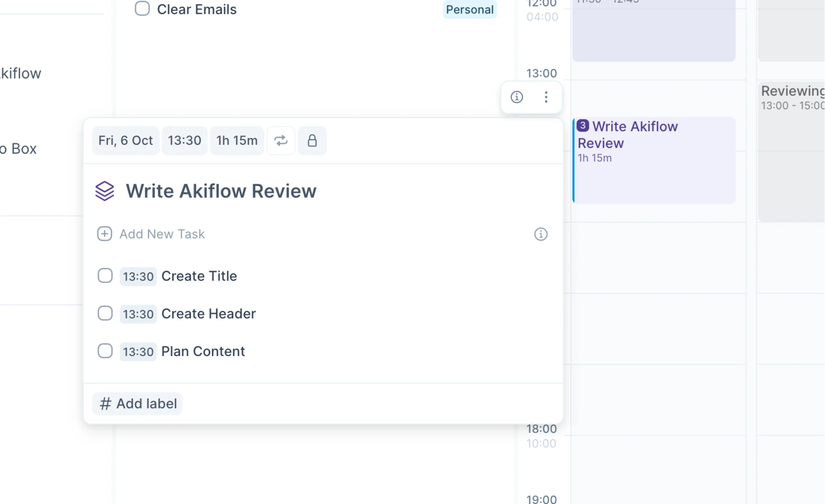The height and width of the screenshot is (504, 825).
Task: Open the three-dot more options menu
Action: [x=546, y=97]
